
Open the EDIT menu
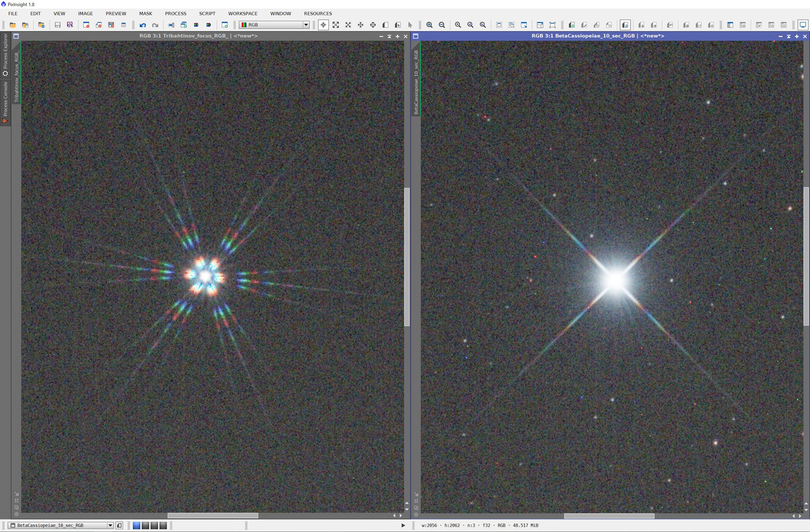pyautogui.click(x=35, y=13)
